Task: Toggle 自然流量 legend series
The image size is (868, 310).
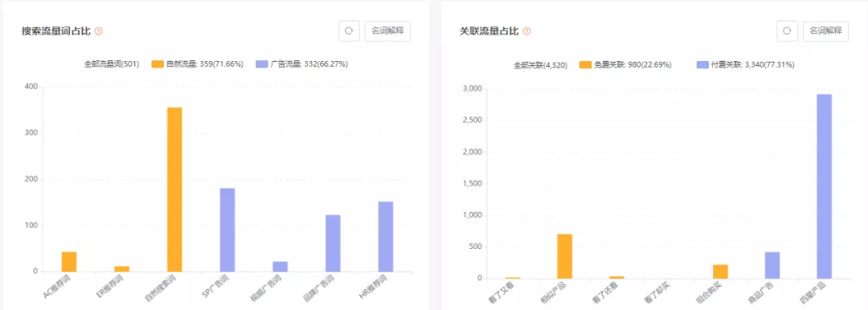Action: click(197, 64)
